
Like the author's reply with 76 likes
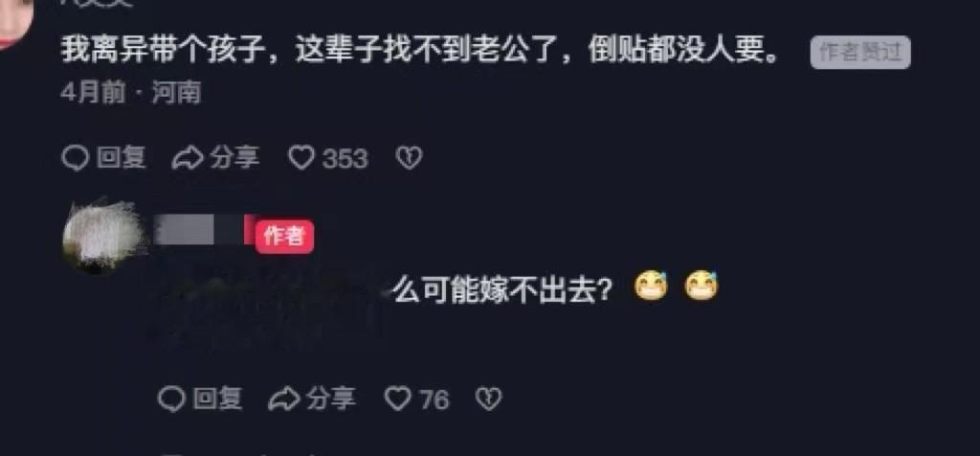point(398,399)
